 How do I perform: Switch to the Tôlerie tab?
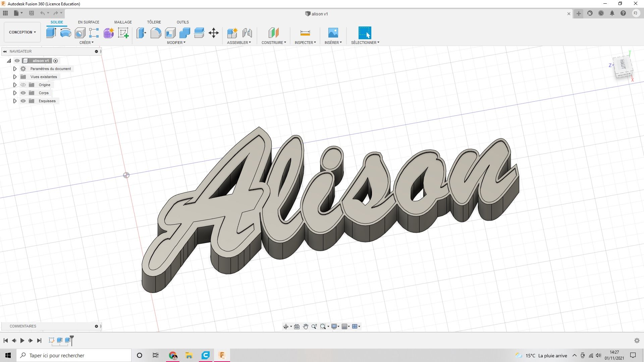[x=154, y=22]
